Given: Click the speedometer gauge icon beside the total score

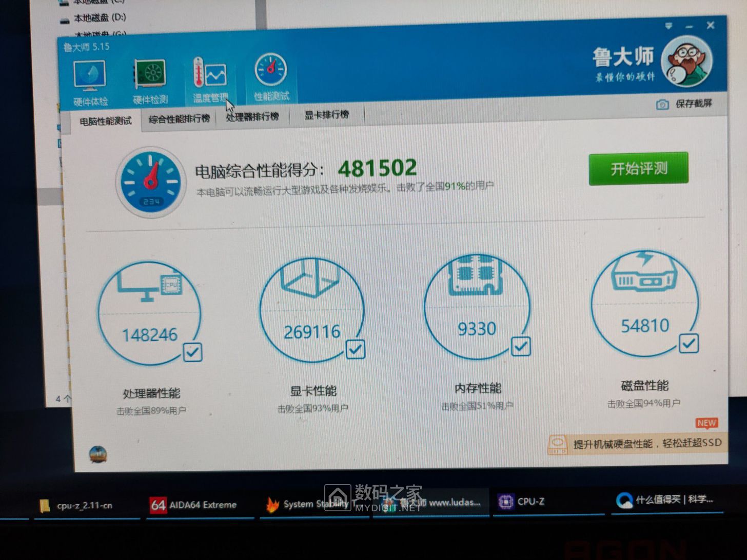Looking at the screenshot, I should (151, 182).
